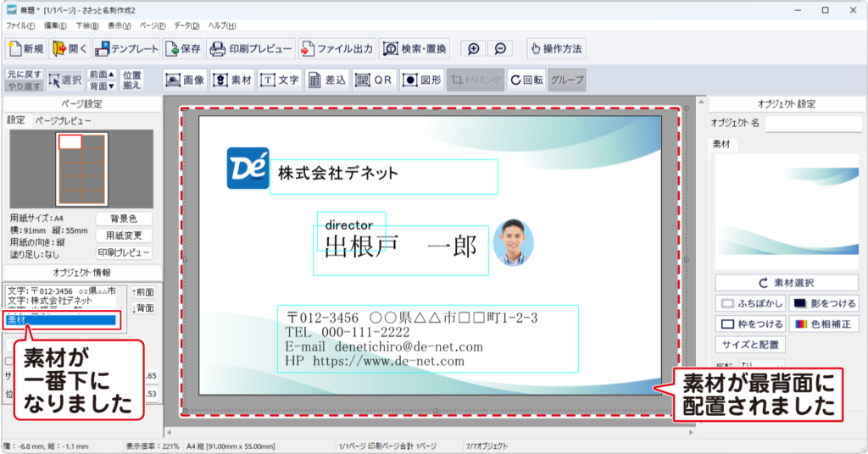
Task: Click the 用紙変更 button
Action: pos(124,235)
